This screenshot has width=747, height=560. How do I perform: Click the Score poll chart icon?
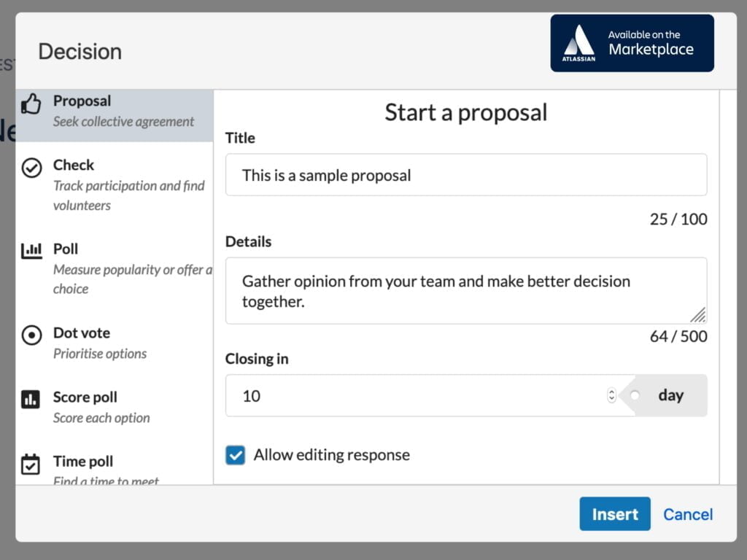[31, 399]
